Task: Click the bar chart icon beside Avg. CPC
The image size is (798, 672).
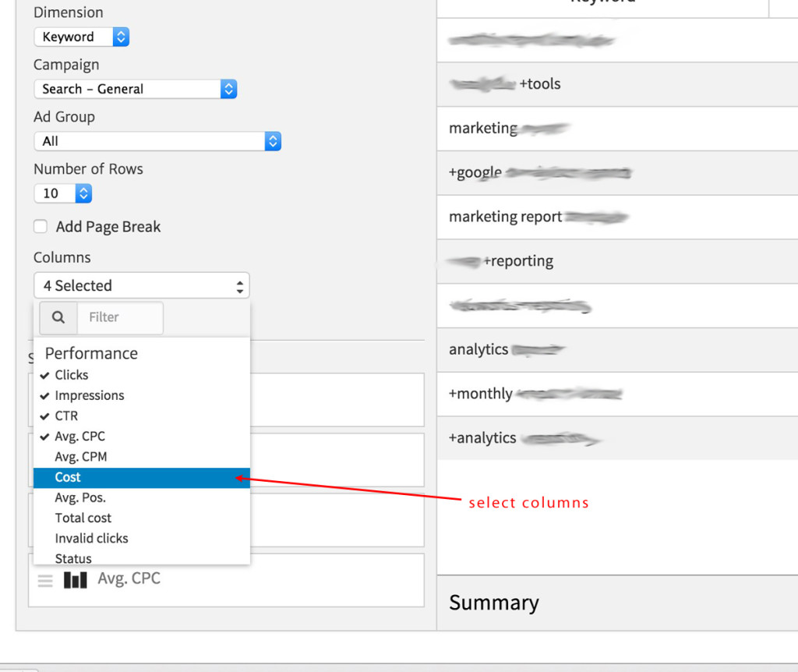Action: (75, 579)
